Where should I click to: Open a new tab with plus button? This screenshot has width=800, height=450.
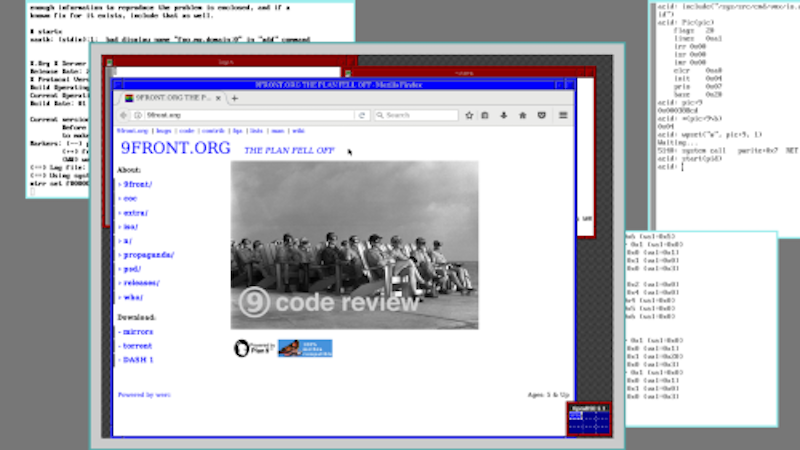(x=235, y=98)
